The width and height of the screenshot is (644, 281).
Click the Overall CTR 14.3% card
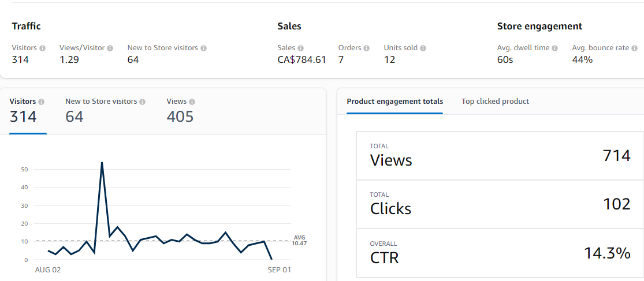pyautogui.click(x=500, y=253)
